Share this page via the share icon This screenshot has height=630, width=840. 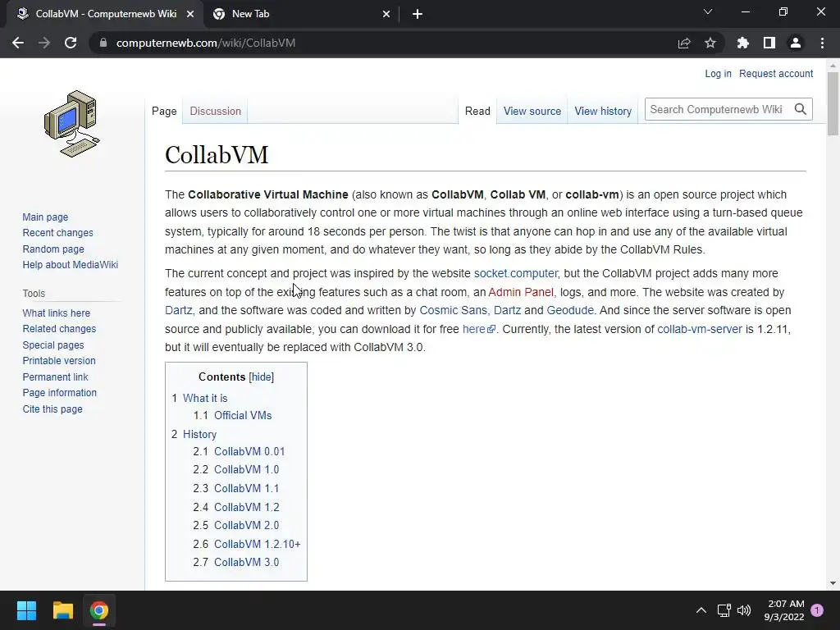(684, 43)
